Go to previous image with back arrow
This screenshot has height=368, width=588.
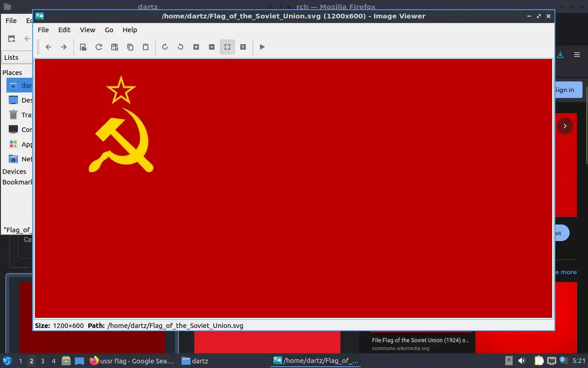tap(48, 47)
